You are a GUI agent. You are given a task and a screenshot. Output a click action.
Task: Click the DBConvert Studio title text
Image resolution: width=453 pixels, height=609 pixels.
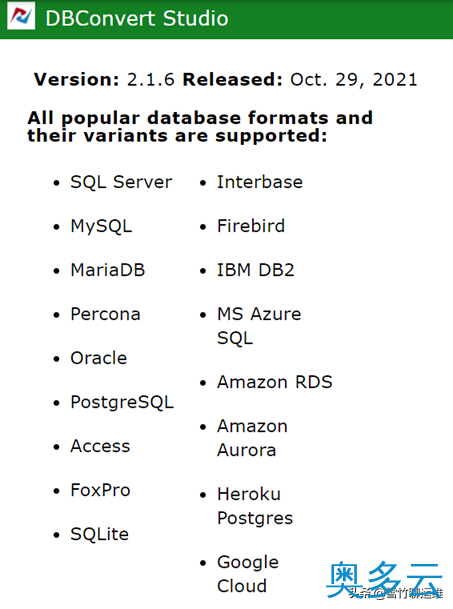[x=137, y=18]
